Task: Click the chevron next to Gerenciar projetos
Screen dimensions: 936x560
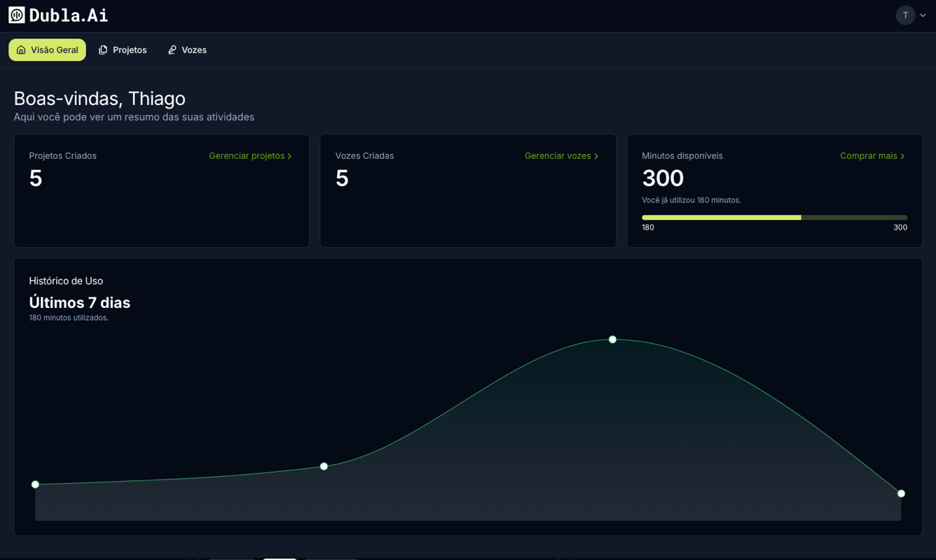Action: [290, 156]
